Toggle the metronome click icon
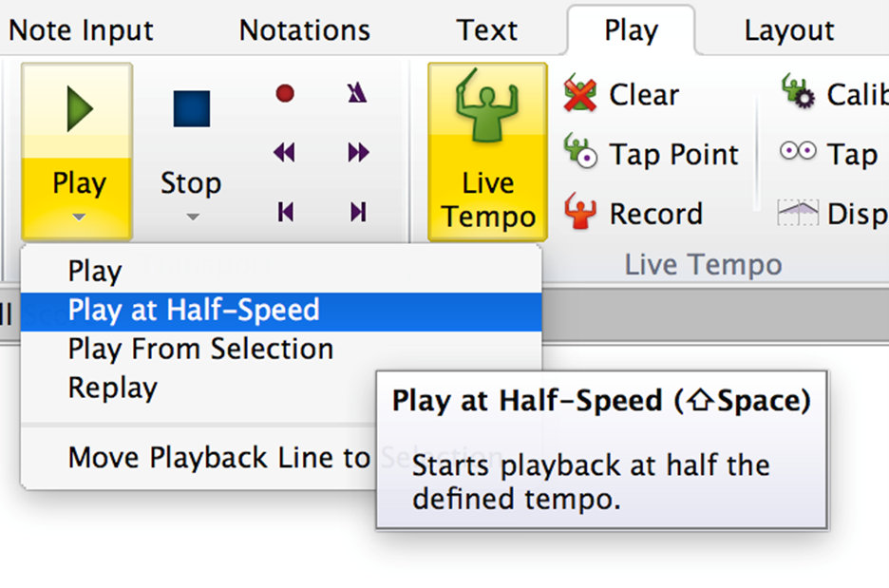 pyautogui.click(x=357, y=92)
